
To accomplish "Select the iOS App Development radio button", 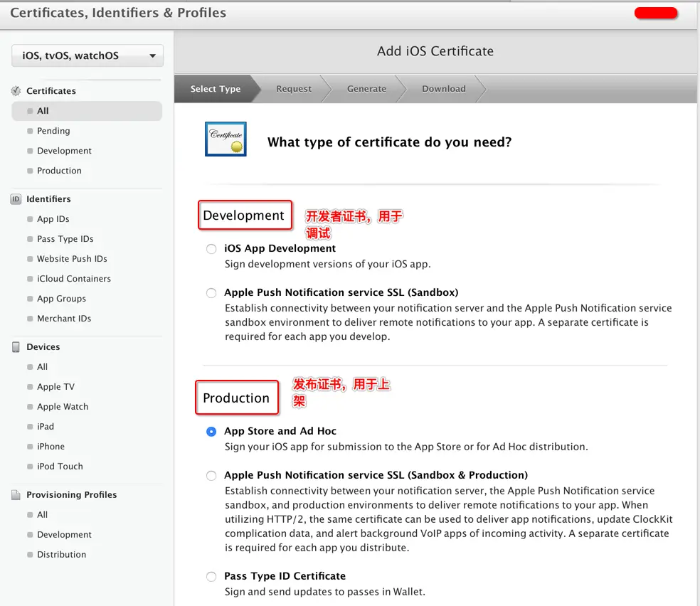I will tap(211, 249).
